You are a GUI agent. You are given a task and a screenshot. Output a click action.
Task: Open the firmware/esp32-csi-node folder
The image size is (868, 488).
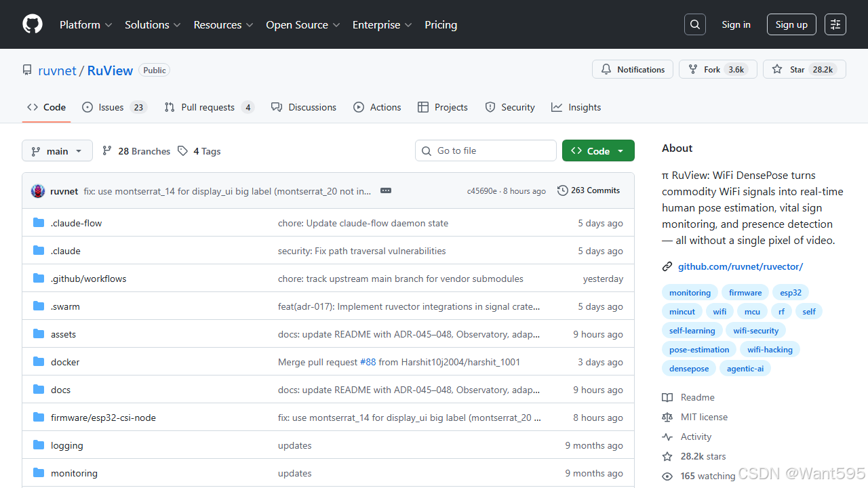click(103, 418)
